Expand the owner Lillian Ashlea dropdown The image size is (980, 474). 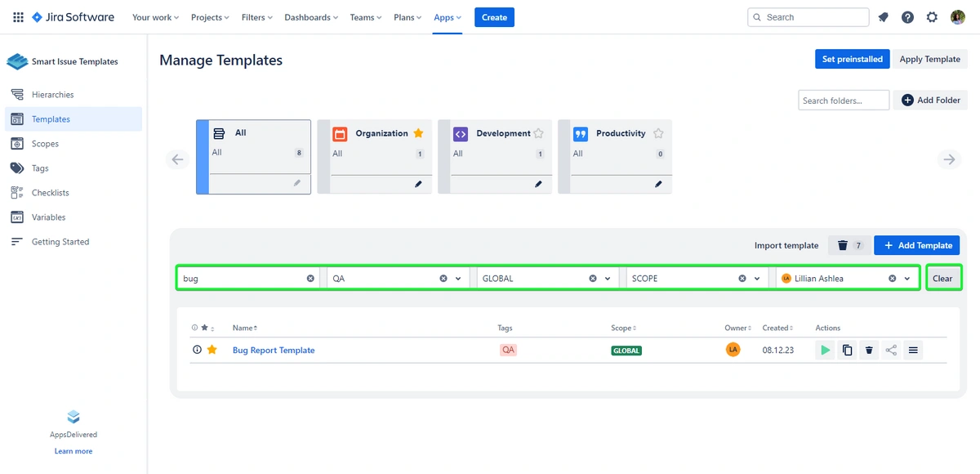coord(906,279)
